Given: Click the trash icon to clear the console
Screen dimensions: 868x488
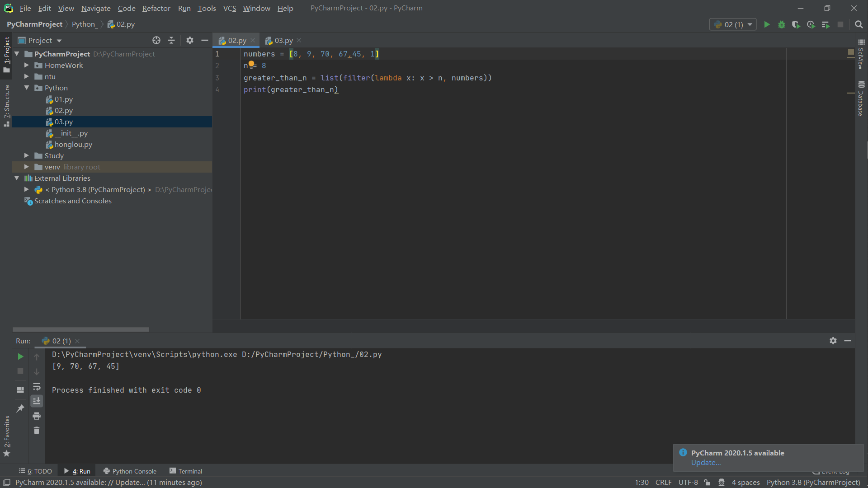Looking at the screenshot, I should pos(37,431).
